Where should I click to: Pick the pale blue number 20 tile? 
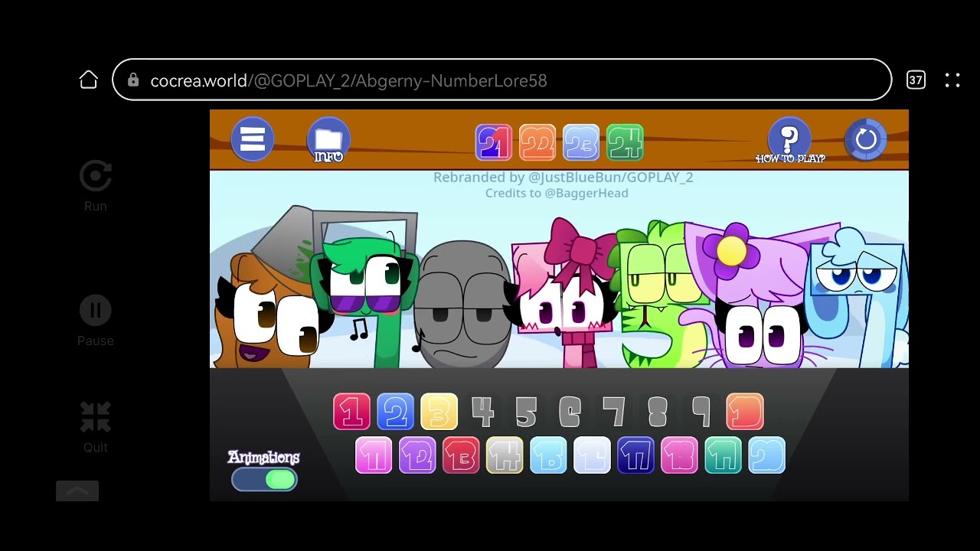coord(766,455)
